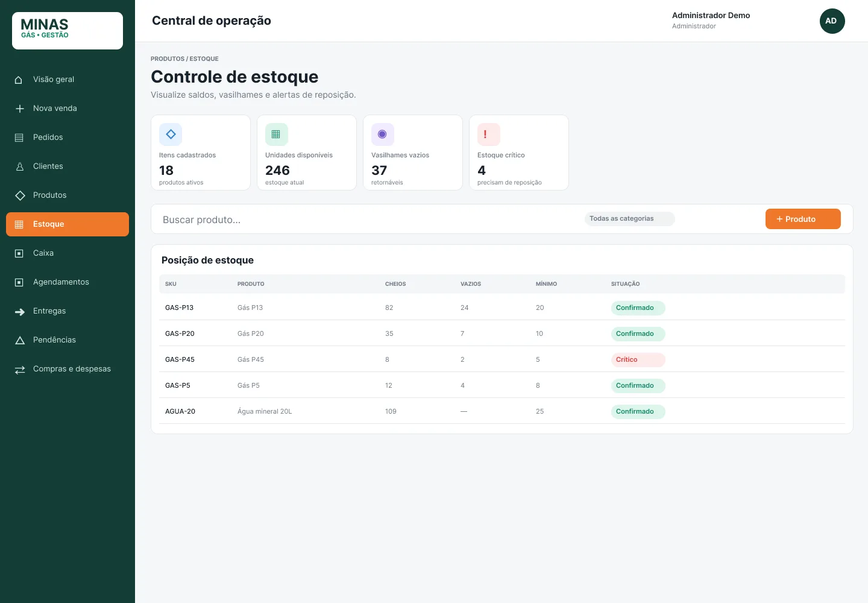The width and height of the screenshot is (868, 603).
Task: Click the VAZIOS column header
Action: (x=471, y=284)
